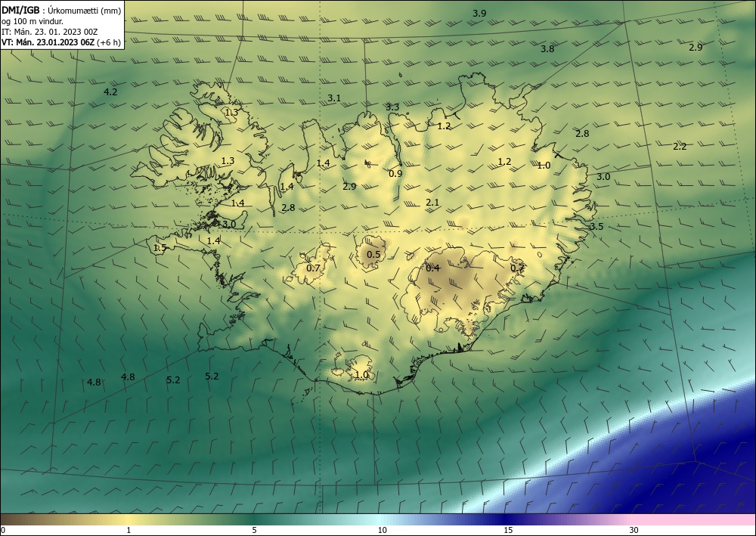Click the 2.2 value label
Image resolution: width=756 pixels, height=536 pixels.
[x=680, y=147]
